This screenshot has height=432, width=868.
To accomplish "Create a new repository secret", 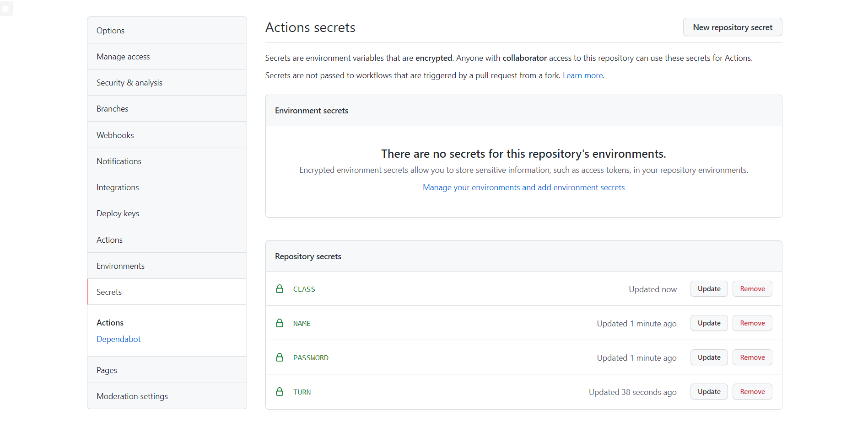I will [x=732, y=27].
